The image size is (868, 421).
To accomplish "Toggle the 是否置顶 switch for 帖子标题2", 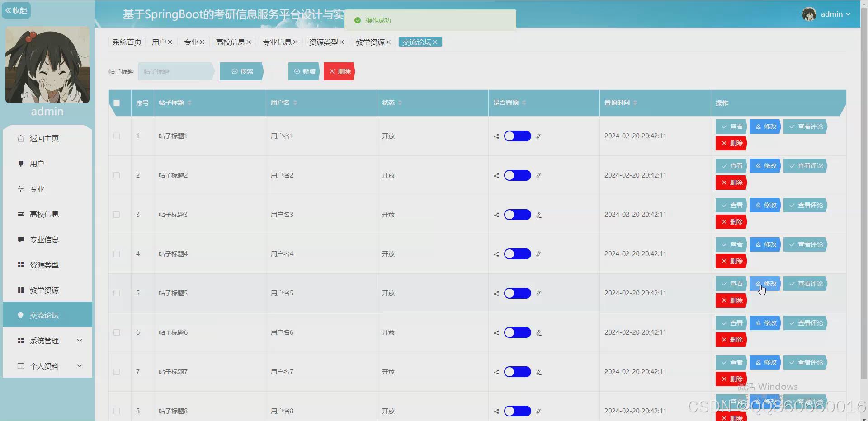I will [x=518, y=175].
